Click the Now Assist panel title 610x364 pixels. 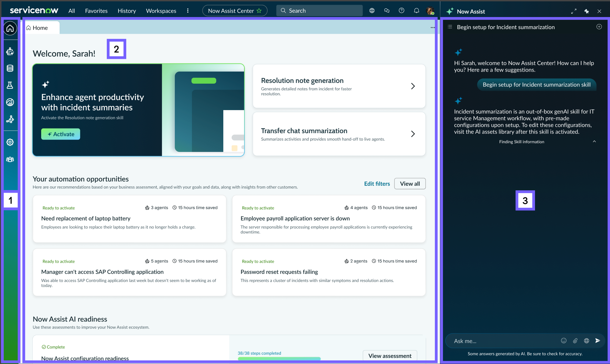pyautogui.click(x=471, y=11)
